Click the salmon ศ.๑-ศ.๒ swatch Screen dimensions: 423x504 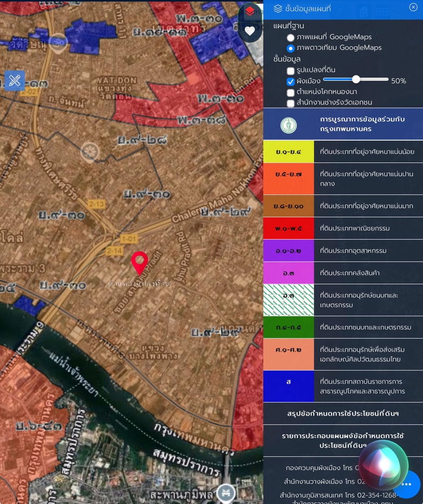pyautogui.click(x=288, y=354)
